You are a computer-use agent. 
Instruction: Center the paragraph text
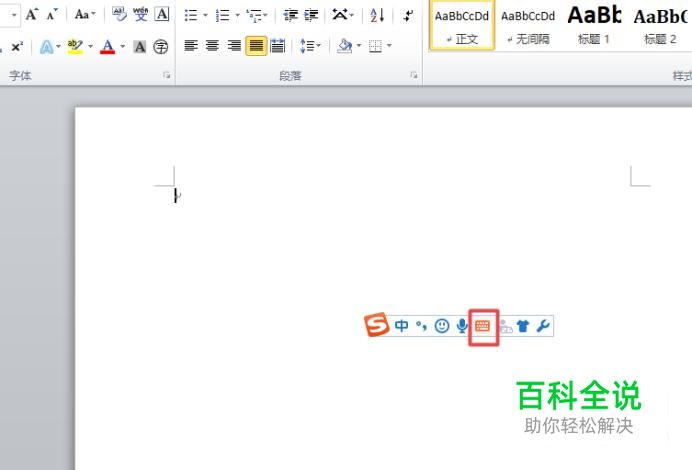(x=212, y=46)
